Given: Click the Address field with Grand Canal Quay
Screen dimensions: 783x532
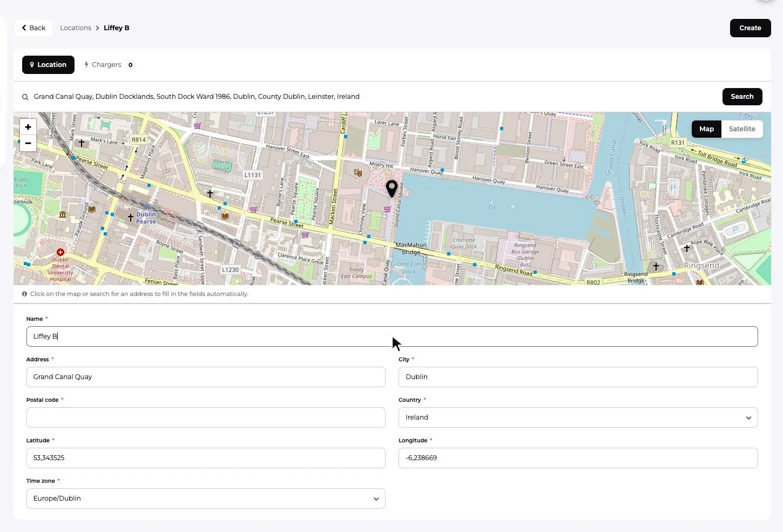Looking at the screenshot, I should [206, 377].
